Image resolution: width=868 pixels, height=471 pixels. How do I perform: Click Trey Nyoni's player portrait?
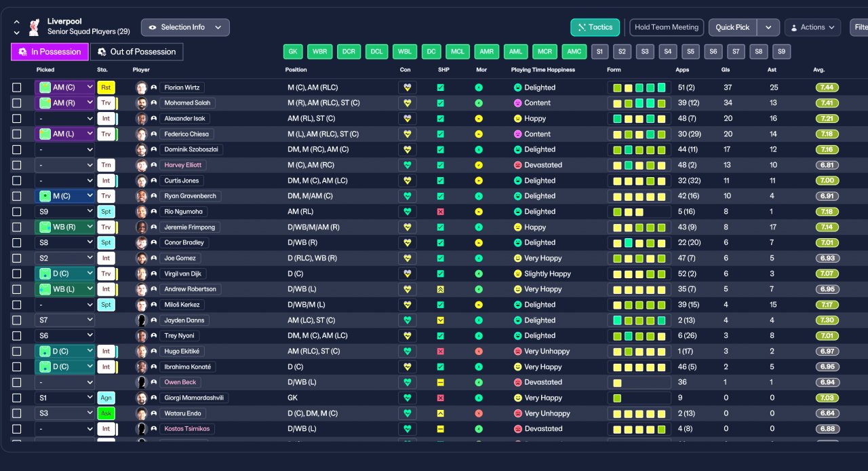[x=141, y=336]
